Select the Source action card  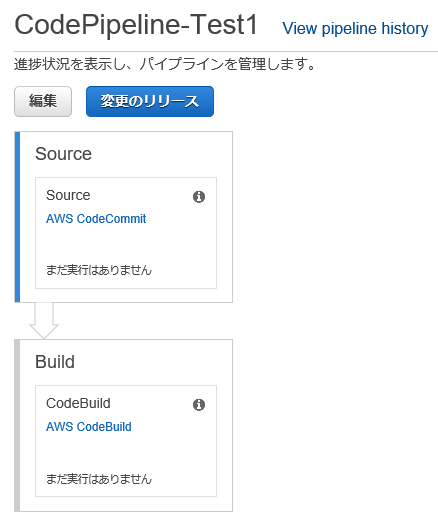click(126, 233)
